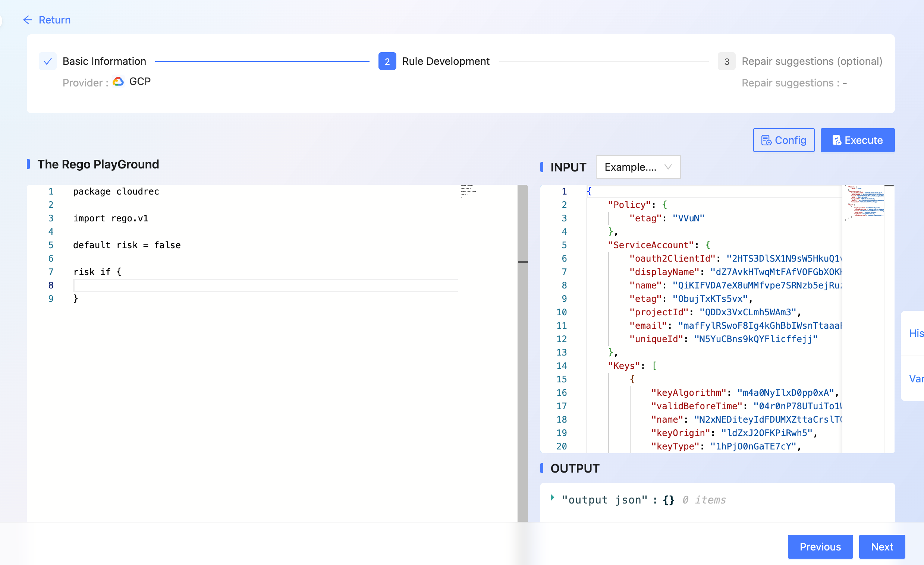
Task: Click the "ObujTxKTs5vx" etag value
Action: point(710,299)
